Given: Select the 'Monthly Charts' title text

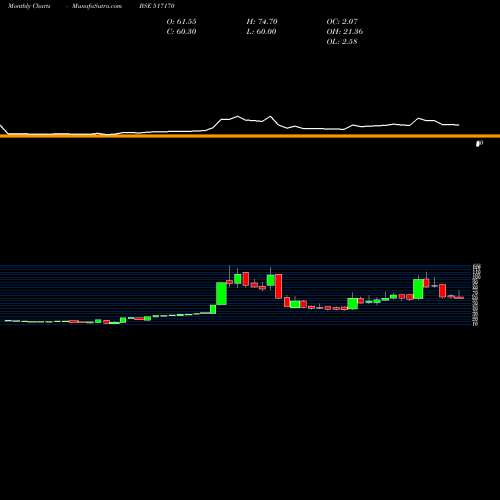Looking at the screenshot, I should click(29, 6).
